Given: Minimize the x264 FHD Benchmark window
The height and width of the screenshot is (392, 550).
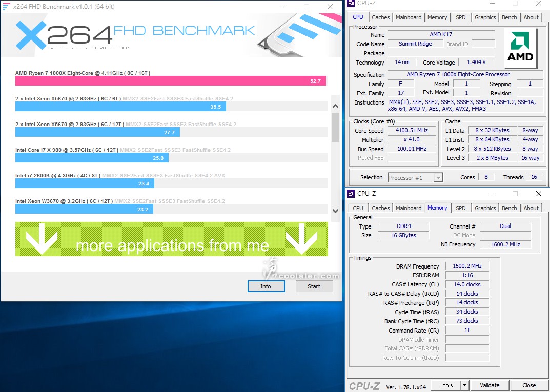Looking at the screenshot, I should tap(283, 7).
